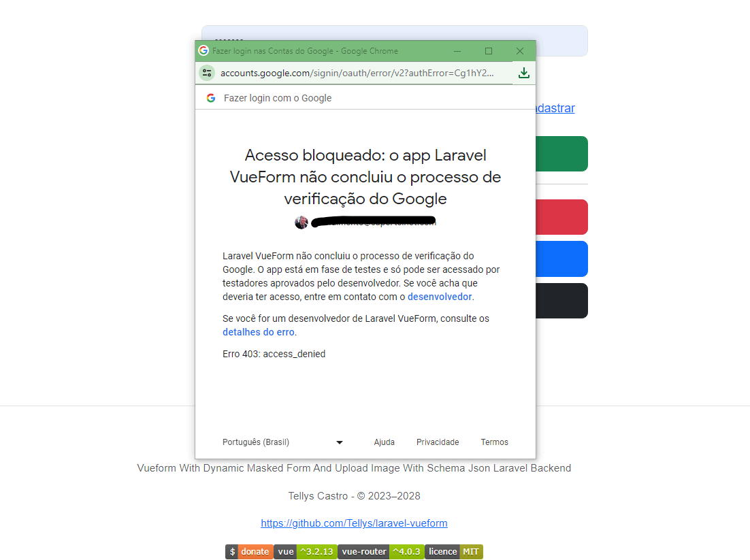Screen dimensions: 750x560
Task: Click the Google logo in window title bar
Action: [203, 50]
